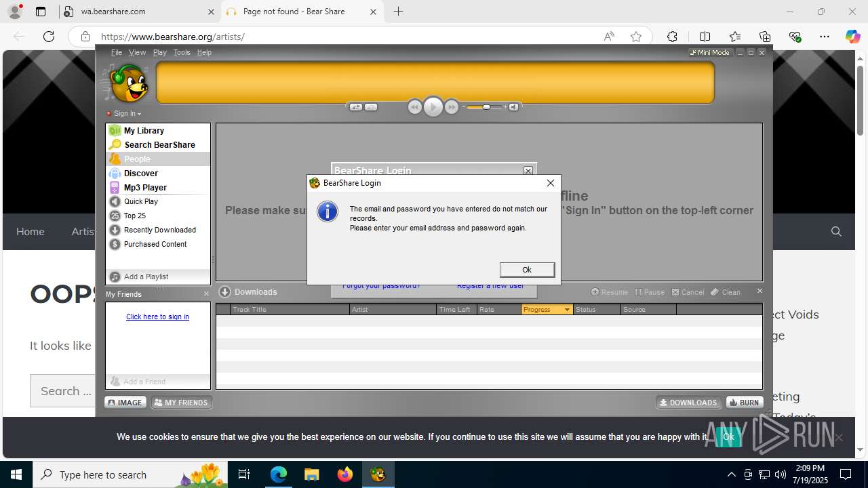
Task: Sort by Rate column header
Action: tap(499, 309)
